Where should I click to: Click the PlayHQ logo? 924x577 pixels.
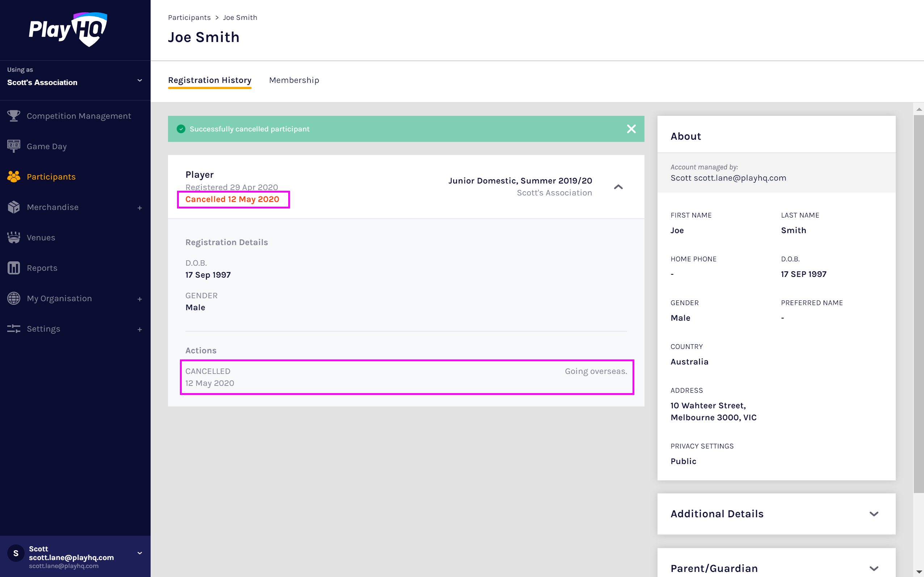(x=68, y=29)
